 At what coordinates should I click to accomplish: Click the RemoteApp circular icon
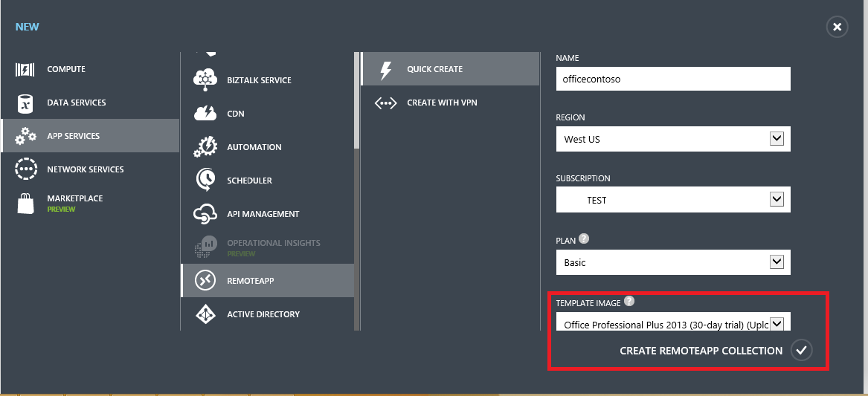[x=205, y=281]
